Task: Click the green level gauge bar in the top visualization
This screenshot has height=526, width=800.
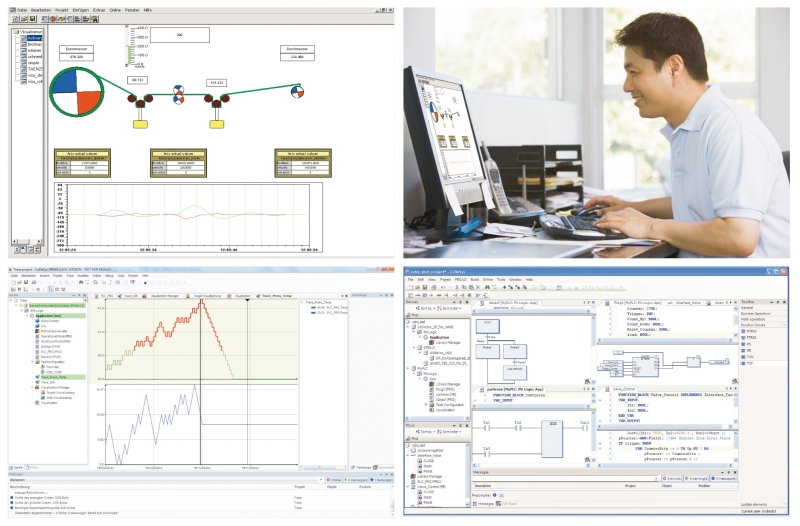Action: tap(129, 55)
